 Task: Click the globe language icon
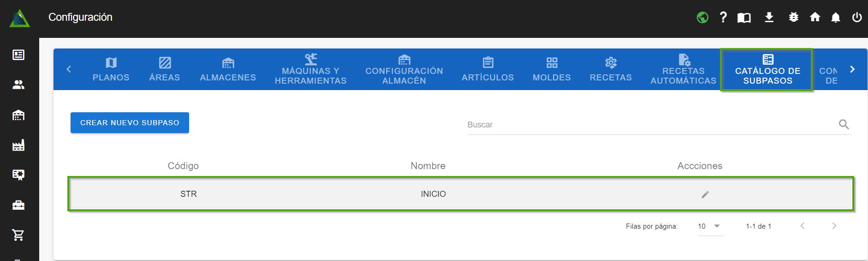coord(702,18)
